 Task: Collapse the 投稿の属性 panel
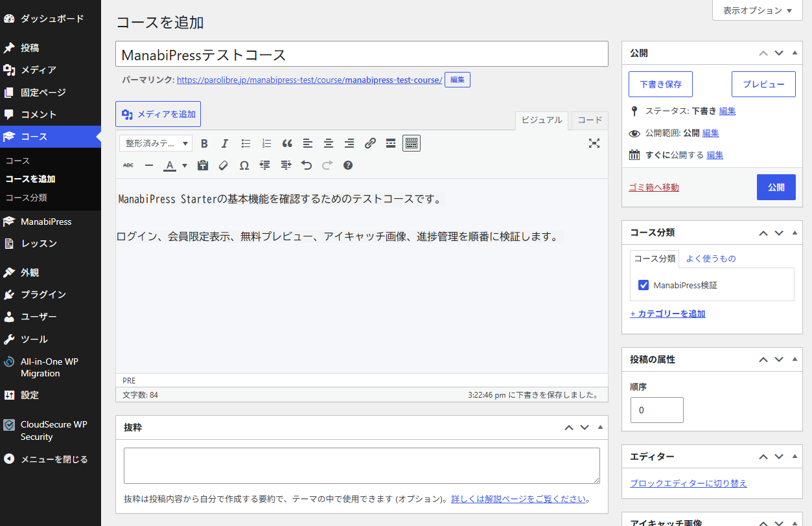tap(795, 359)
